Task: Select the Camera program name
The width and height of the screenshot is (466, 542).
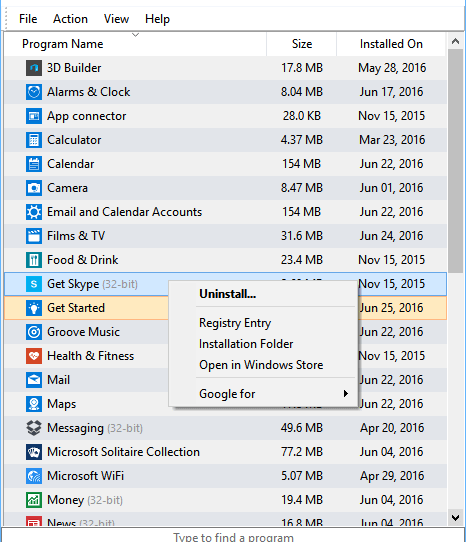Action: pyautogui.click(x=67, y=188)
